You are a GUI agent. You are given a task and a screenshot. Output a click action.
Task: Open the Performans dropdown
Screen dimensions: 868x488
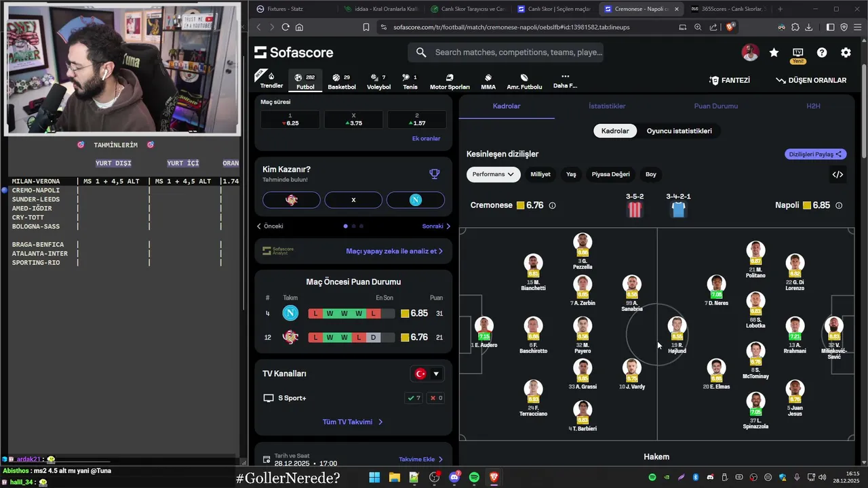coord(493,174)
